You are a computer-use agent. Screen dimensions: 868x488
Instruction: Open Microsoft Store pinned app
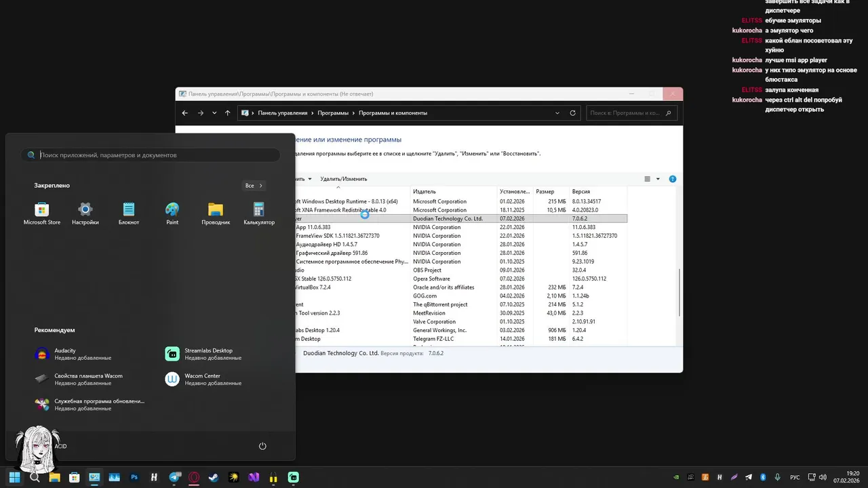tap(42, 213)
